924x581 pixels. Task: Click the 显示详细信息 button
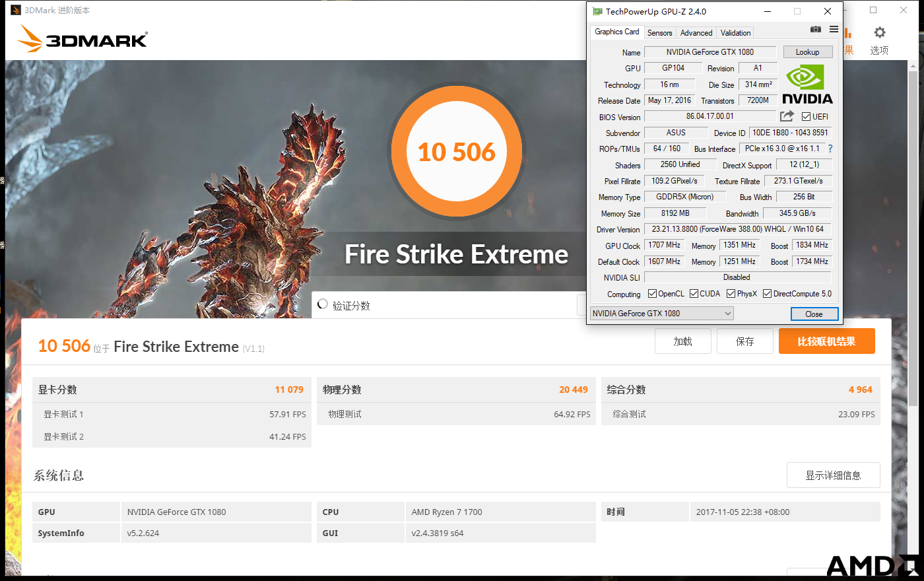point(833,475)
